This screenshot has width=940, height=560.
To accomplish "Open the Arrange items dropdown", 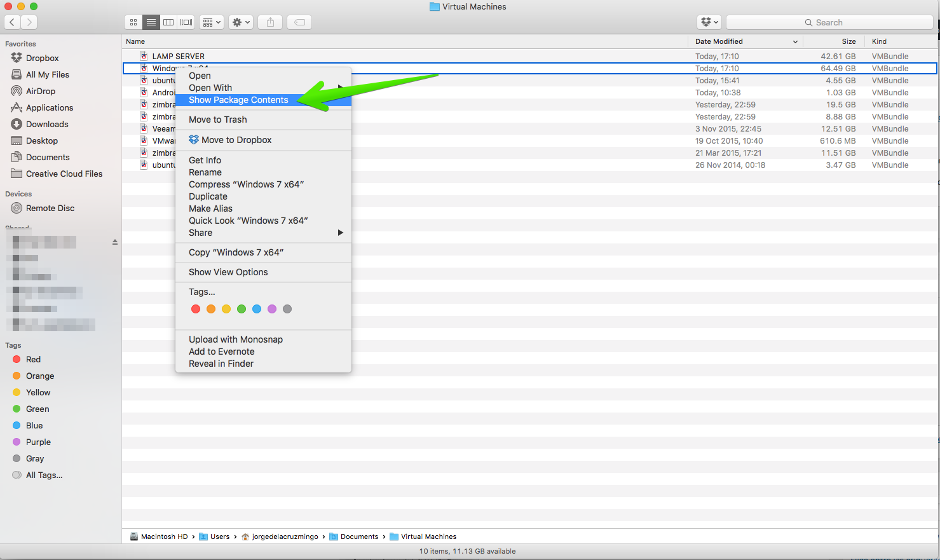I will pos(212,22).
